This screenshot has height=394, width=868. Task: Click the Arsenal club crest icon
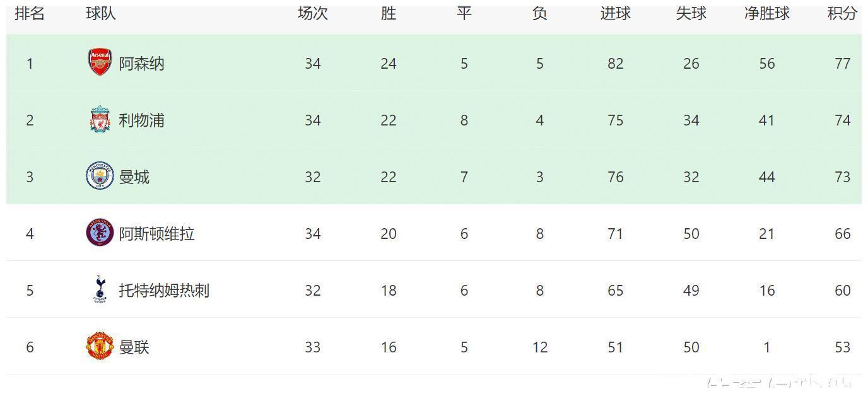[100, 63]
